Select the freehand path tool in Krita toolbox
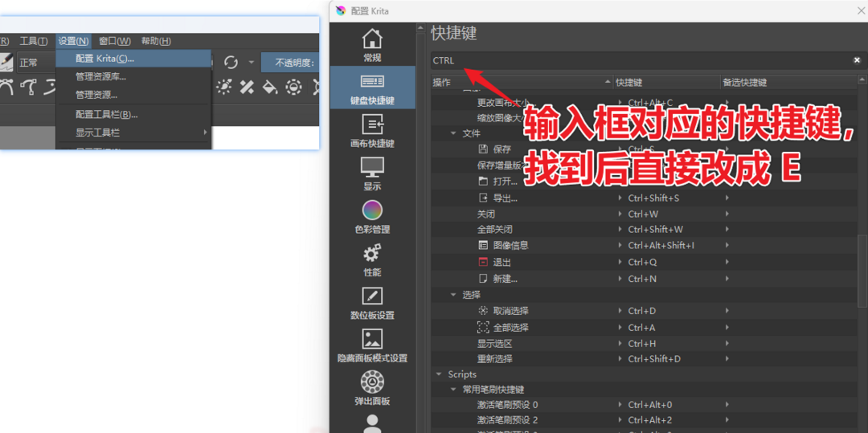The image size is (868, 433). coord(28,87)
